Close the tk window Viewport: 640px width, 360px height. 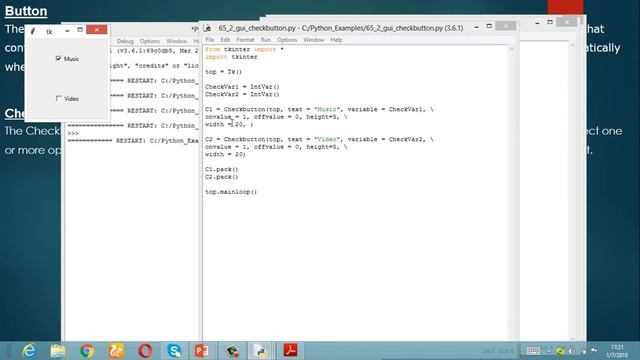[x=97, y=30]
